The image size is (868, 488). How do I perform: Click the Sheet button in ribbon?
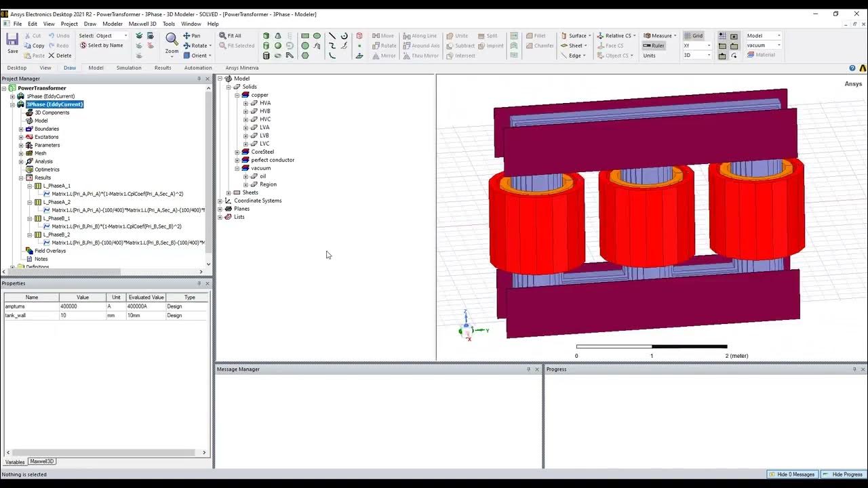pos(575,45)
